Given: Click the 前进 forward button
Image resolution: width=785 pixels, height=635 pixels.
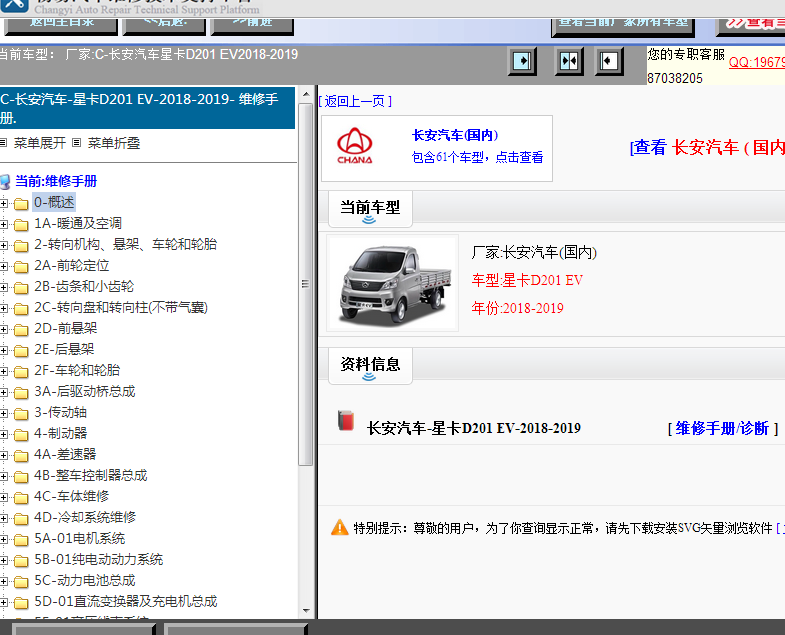Looking at the screenshot, I should tap(252, 25).
